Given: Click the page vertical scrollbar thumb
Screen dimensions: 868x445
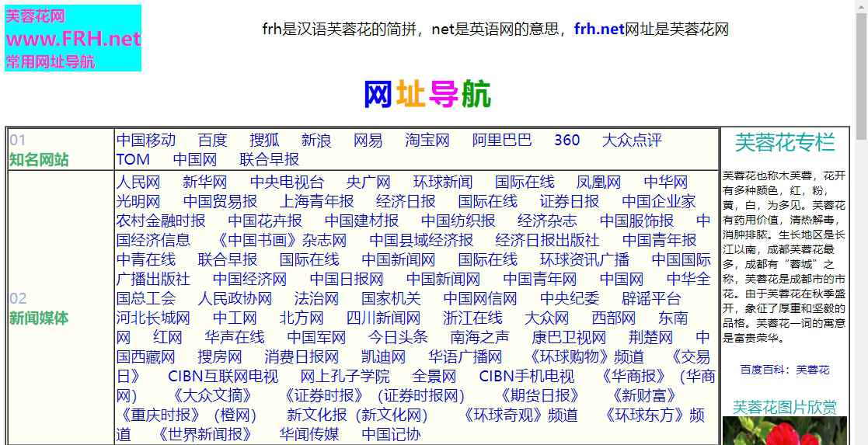Looking at the screenshot, I should pos(861,75).
